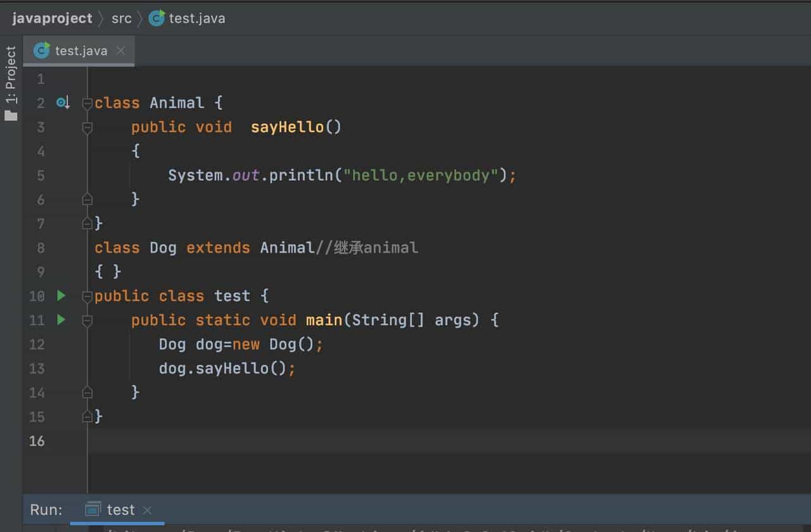Click the run window icon beside test

coord(93,510)
